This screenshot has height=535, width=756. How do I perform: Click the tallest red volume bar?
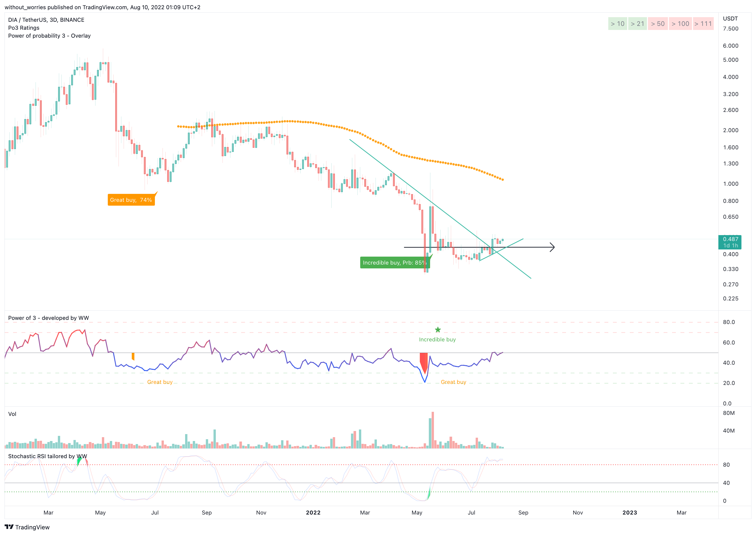click(433, 430)
